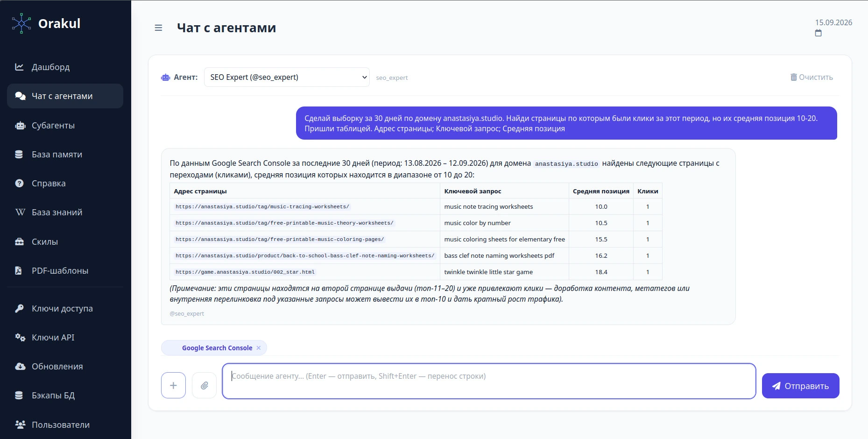Click the Ключи API gears icon
This screenshot has height=439, width=868.
coord(20,337)
